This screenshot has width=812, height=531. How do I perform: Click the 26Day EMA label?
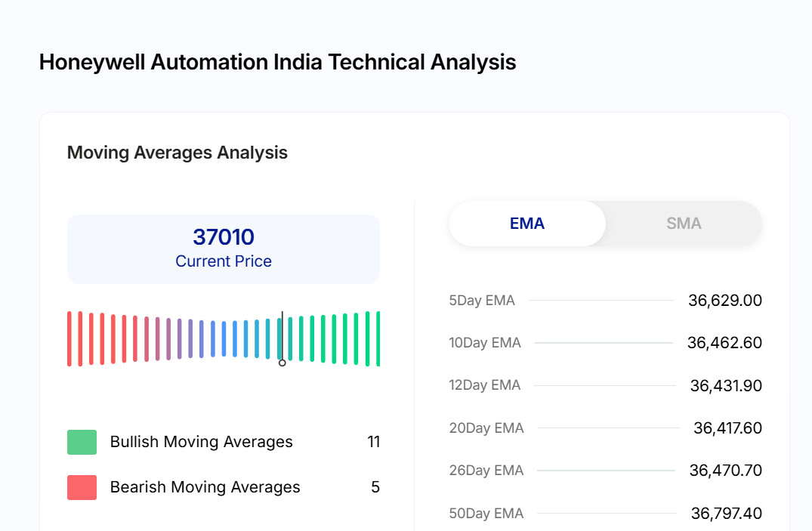click(486, 471)
